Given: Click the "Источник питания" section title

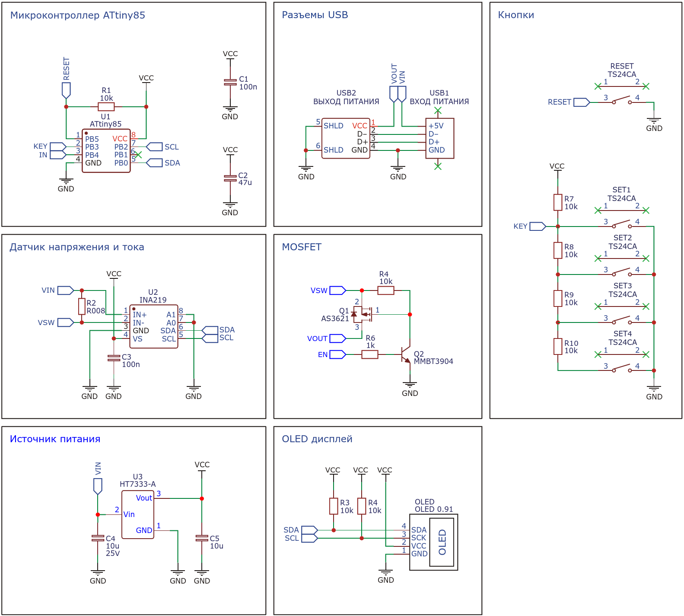Looking at the screenshot, I should click(x=55, y=439).
